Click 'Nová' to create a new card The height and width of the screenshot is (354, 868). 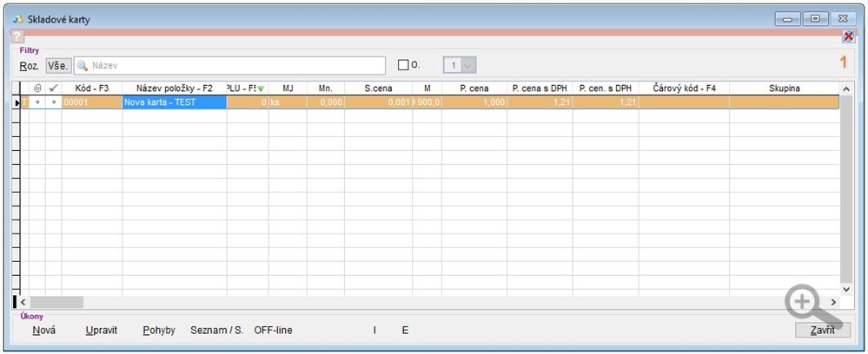(x=44, y=330)
